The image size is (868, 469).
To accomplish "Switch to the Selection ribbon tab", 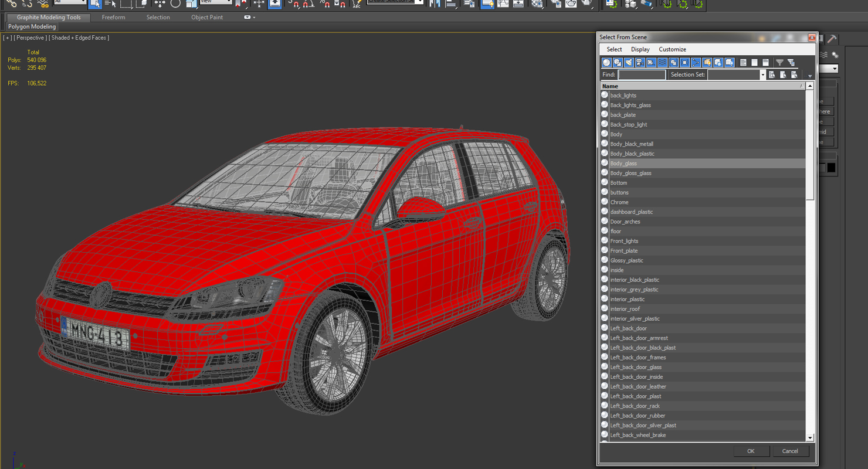I will click(x=158, y=18).
